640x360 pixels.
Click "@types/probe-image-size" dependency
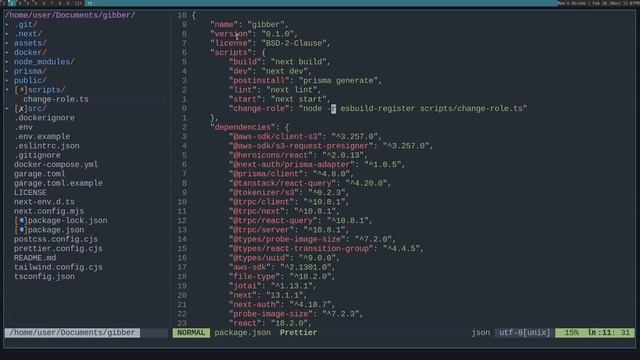(312, 239)
